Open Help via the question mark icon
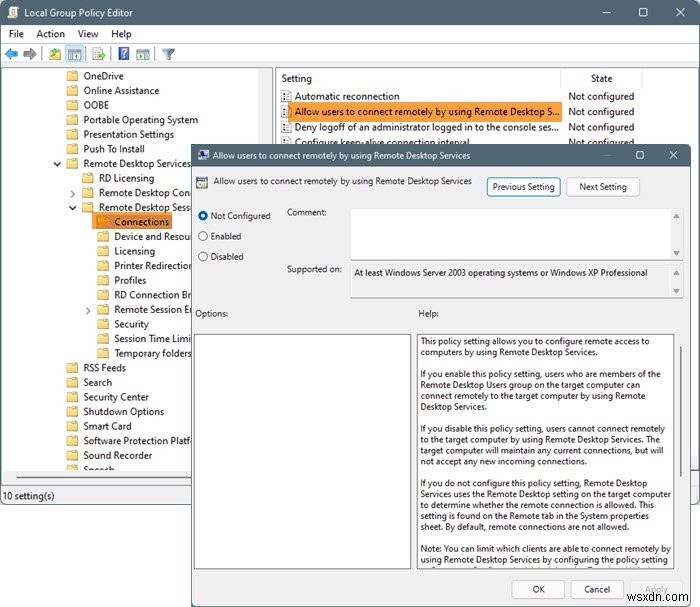Image resolution: width=700 pixels, height=607 pixels. 124,54
